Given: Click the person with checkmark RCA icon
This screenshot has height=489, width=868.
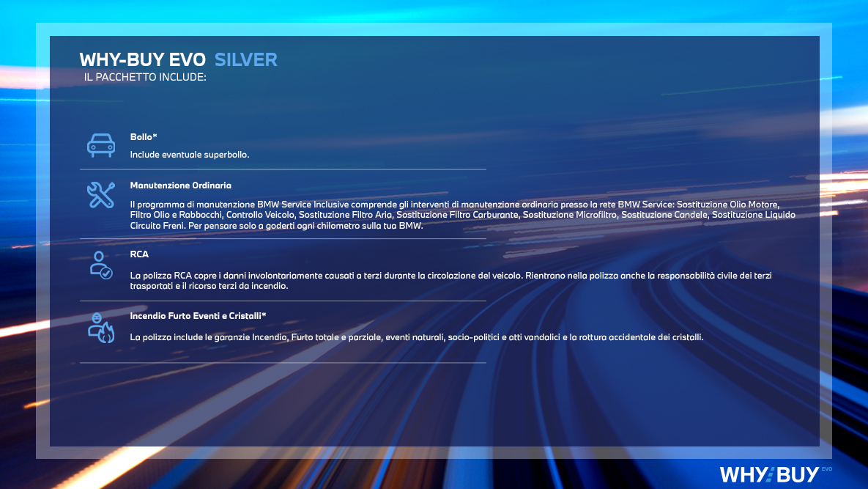Looking at the screenshot, I should (x=101, y=265).
